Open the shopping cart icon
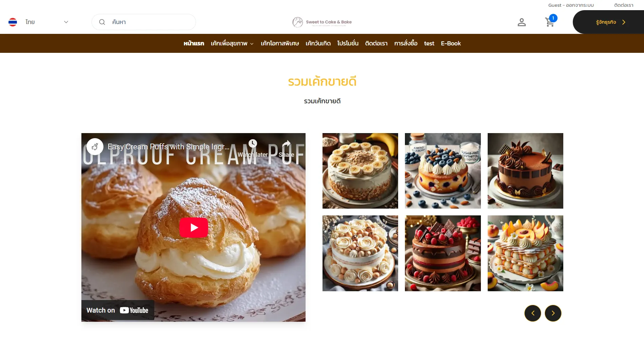644x339 pixels. (x=550, y=22)
